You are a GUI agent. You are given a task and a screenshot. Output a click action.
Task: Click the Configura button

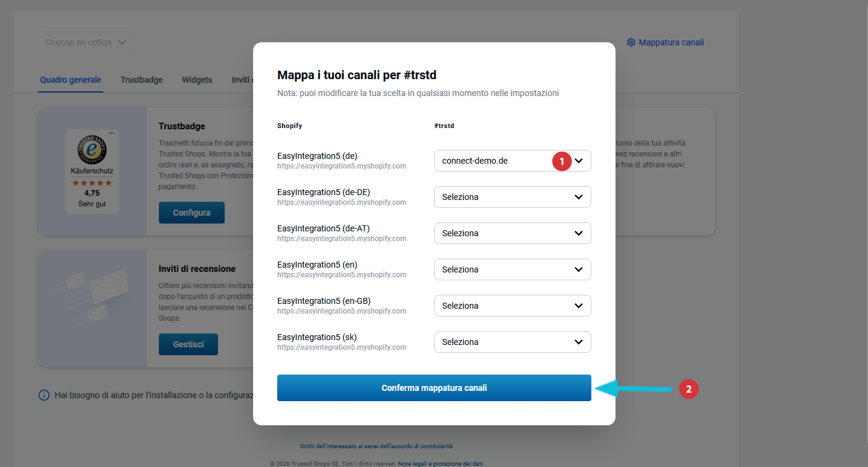(191, 213)
